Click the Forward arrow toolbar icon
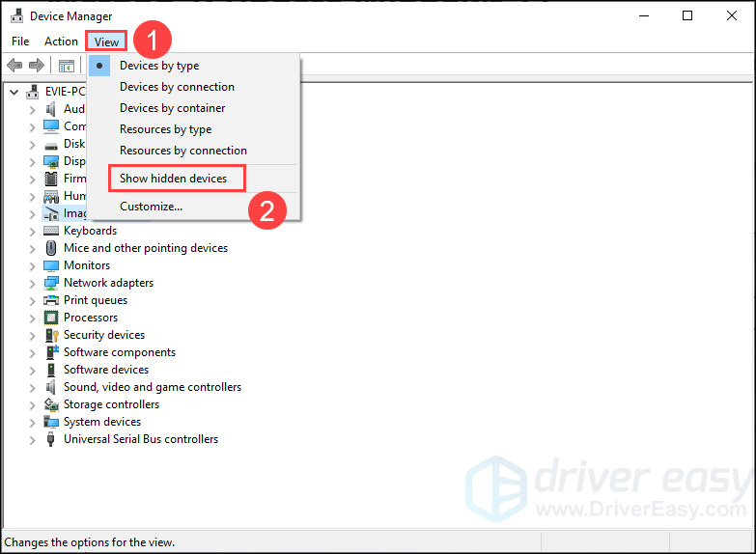This screenshot has height=554, width=756. click(x=36, y=66)
